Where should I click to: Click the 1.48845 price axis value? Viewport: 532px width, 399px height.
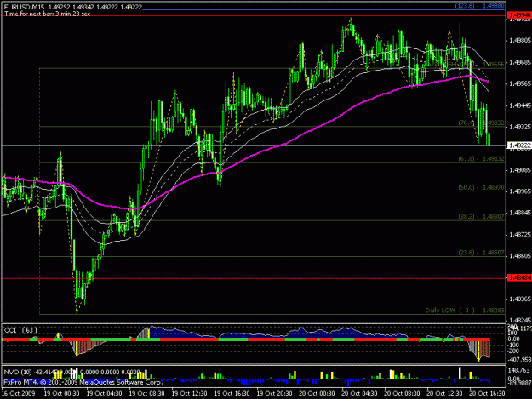coord(519,213)
